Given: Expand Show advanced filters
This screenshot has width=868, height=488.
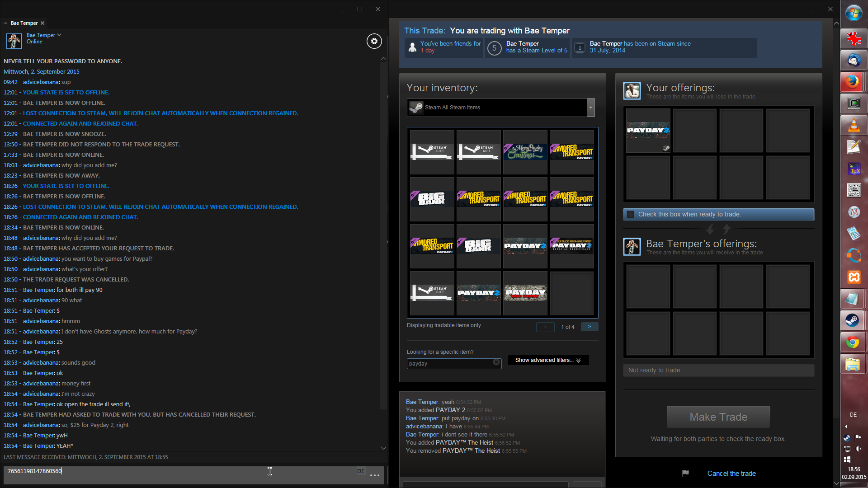Looking at the screenshot, I should 548,360.
